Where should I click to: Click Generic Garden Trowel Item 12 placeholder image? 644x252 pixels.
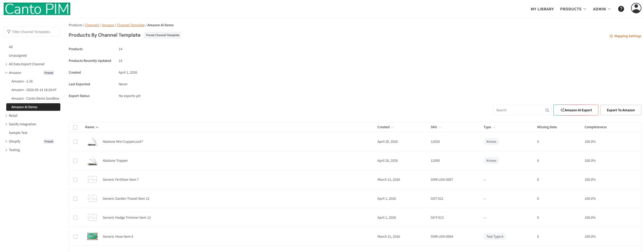click(92, 199)
